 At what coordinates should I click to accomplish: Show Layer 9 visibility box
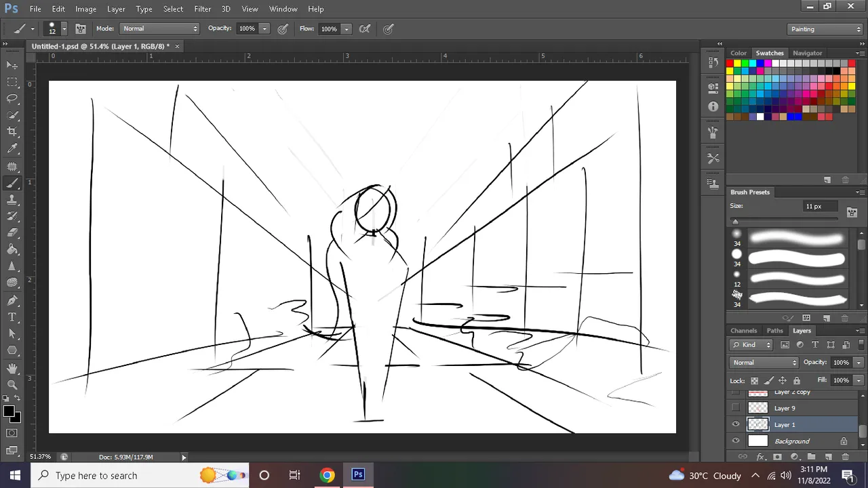[x=736, y=408]
